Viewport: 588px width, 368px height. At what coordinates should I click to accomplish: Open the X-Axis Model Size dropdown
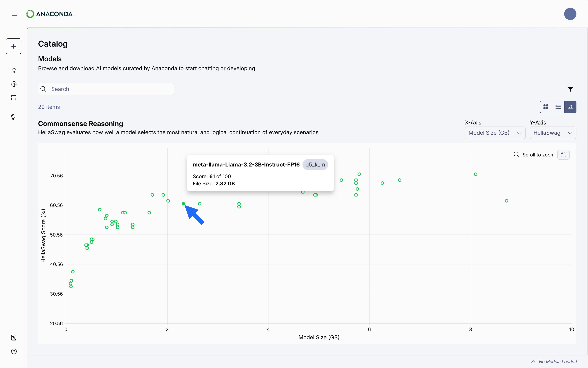coord(495,133)
